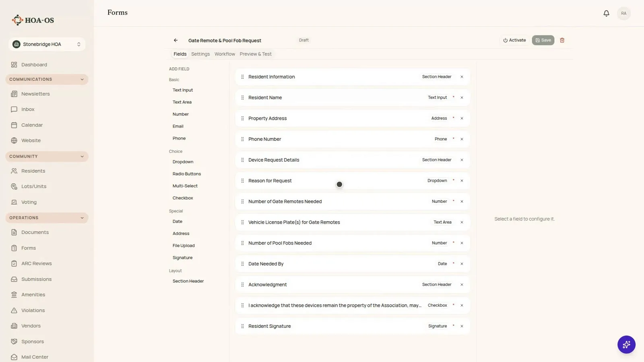The width and height of the screenshot is (644, 362).
Task: Grab the drag handle of Vehicle License Plate(s) field
Action: click(x=242, y=222)
